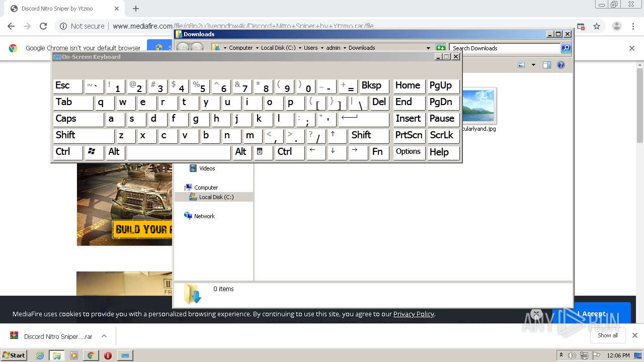Click the PgDn key
This screenshot has height=362, width=644.
coord(443,103)
